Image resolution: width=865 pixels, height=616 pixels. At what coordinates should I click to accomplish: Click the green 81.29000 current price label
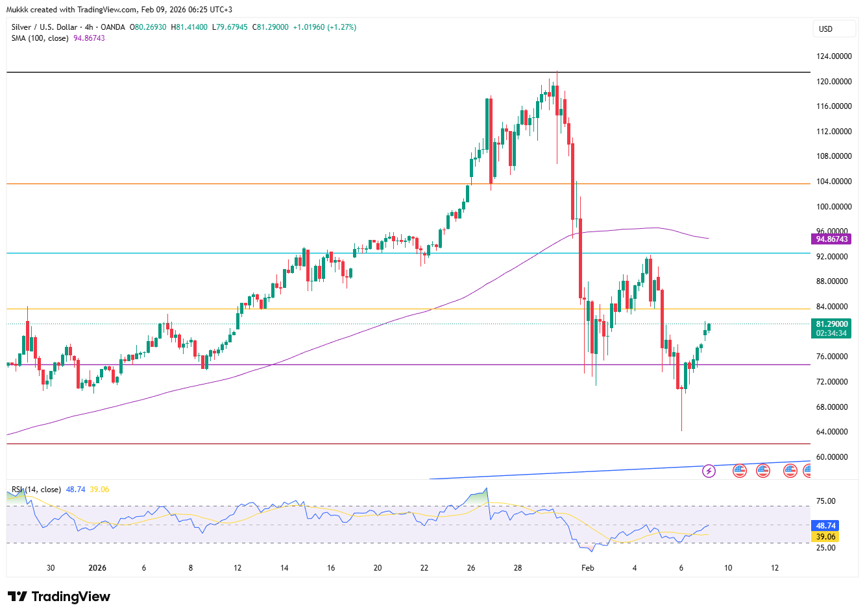pyautogui.click(x=831, y=324)
